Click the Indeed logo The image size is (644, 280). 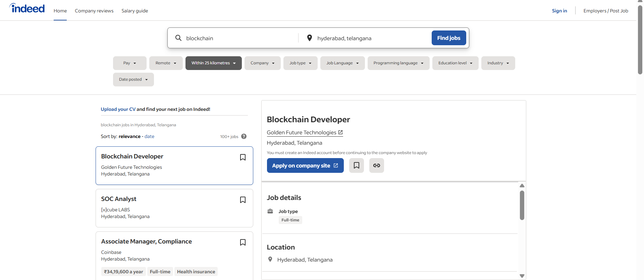(27, 8)
